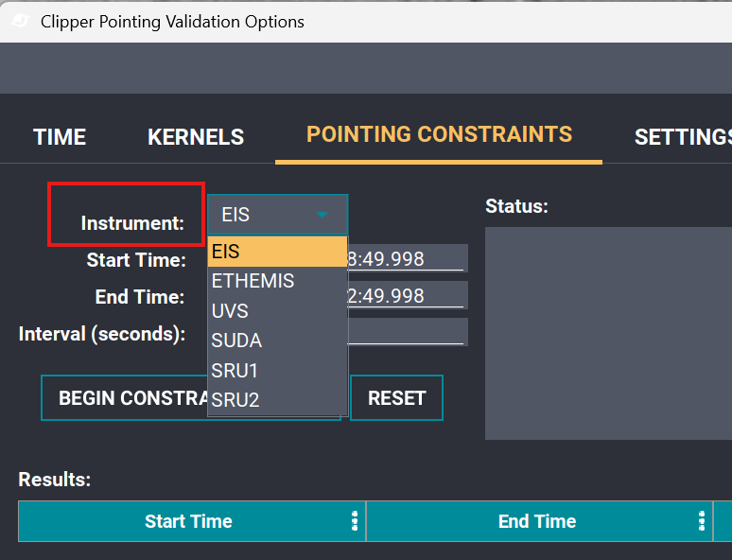Sort by the End Time column header
The width and height of the screenshot is (732, 560).
(537, 521)
